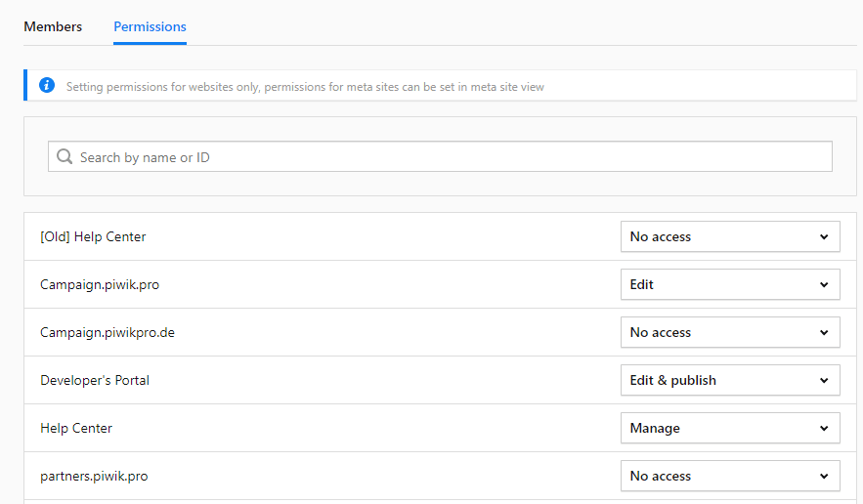Switch to the Members tab
Viewport: 863px width, 504px height.
53,26
